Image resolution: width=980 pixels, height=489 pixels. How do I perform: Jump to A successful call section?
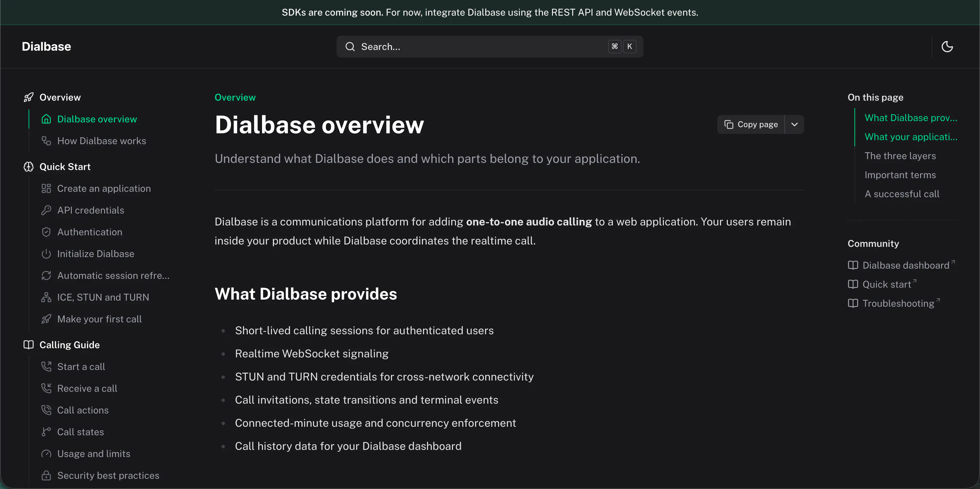[x=902, y=194]
